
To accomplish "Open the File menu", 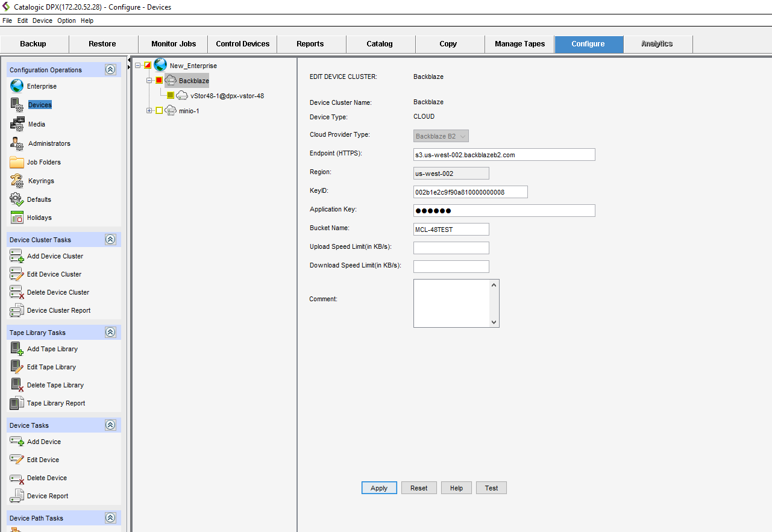I will click(x=7, y=20).
